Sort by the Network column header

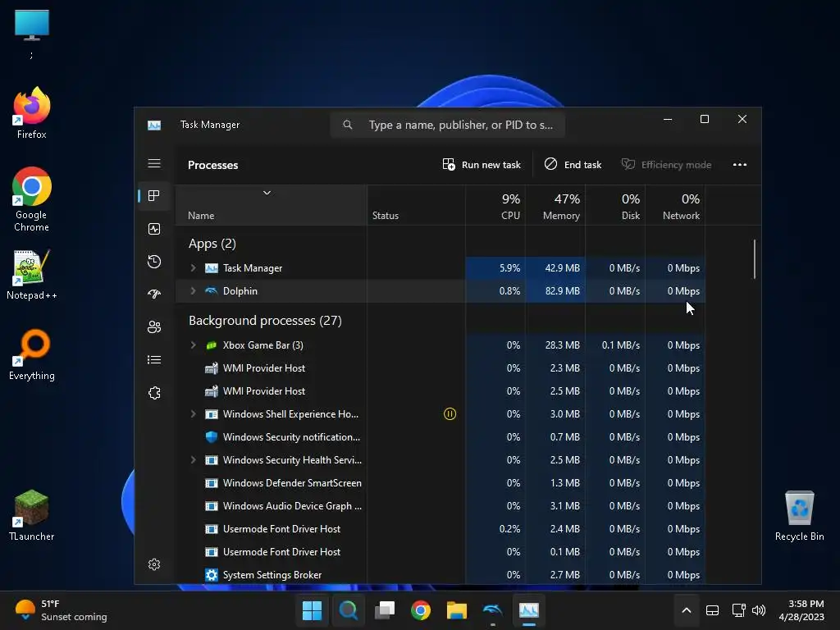pyautogui.click(x=676, y=206)
